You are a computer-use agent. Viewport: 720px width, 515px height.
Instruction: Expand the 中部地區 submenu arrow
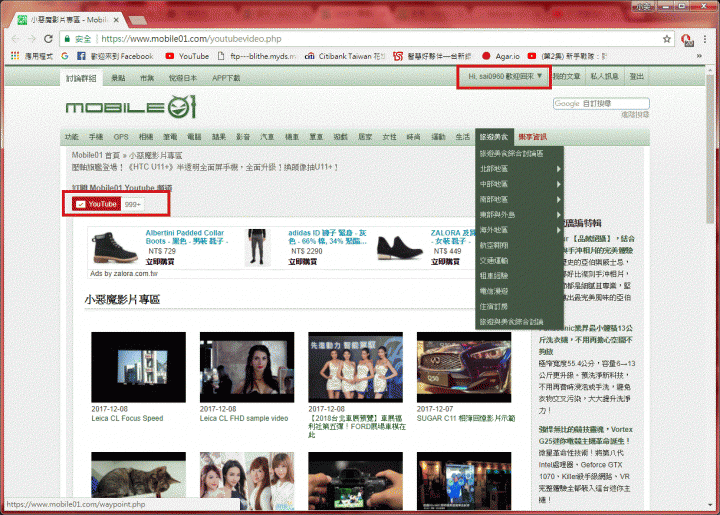559,184
